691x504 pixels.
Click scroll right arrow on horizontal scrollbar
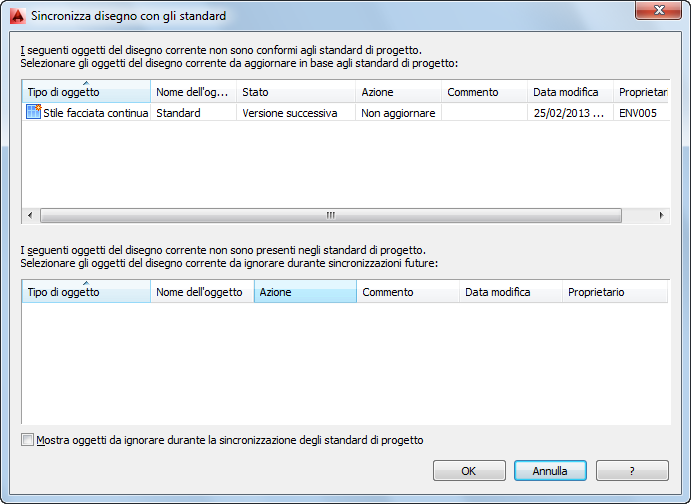click(x=661, y=215)
